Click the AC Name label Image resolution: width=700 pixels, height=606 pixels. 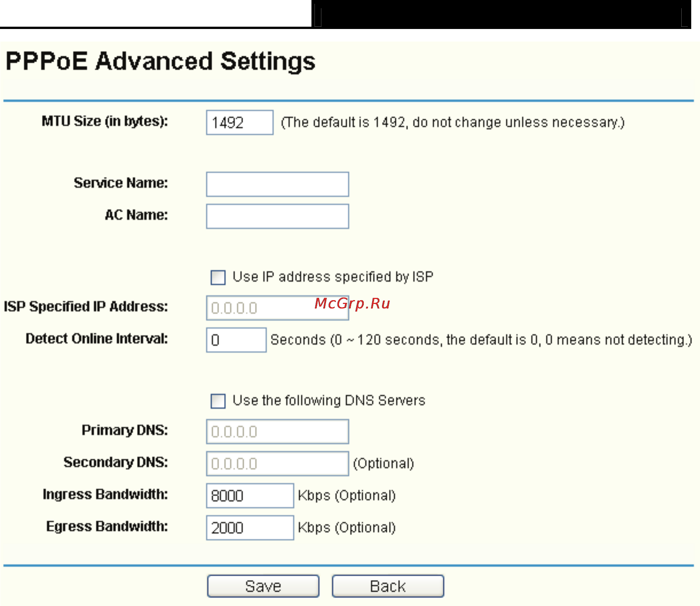[137, 215]
